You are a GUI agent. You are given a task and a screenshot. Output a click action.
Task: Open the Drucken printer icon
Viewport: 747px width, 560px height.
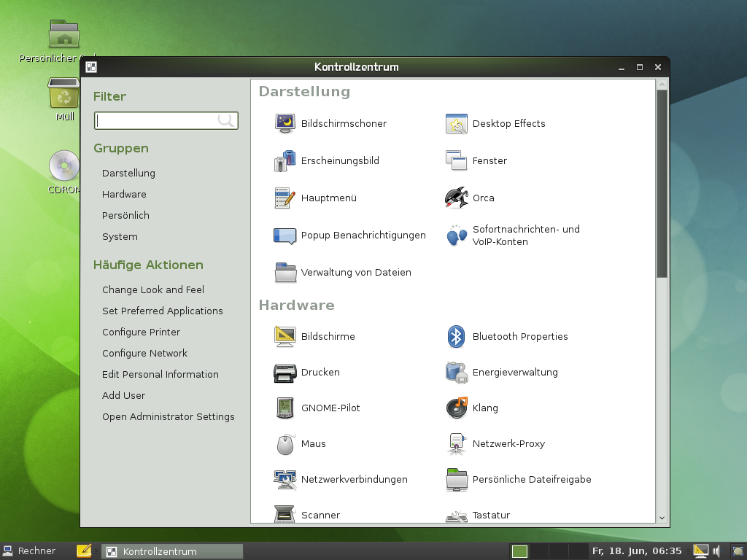(285, 372)
